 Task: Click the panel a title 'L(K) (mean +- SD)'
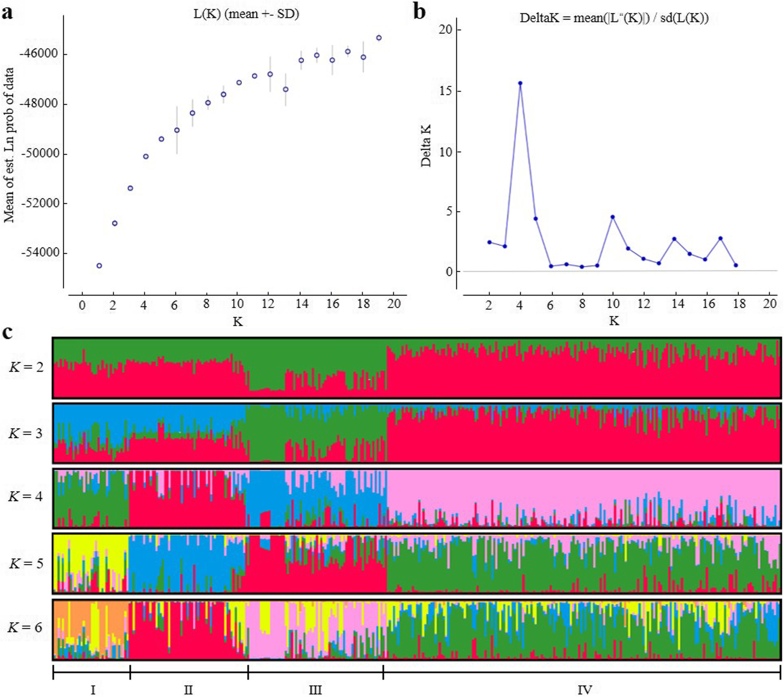pos(246,14)
